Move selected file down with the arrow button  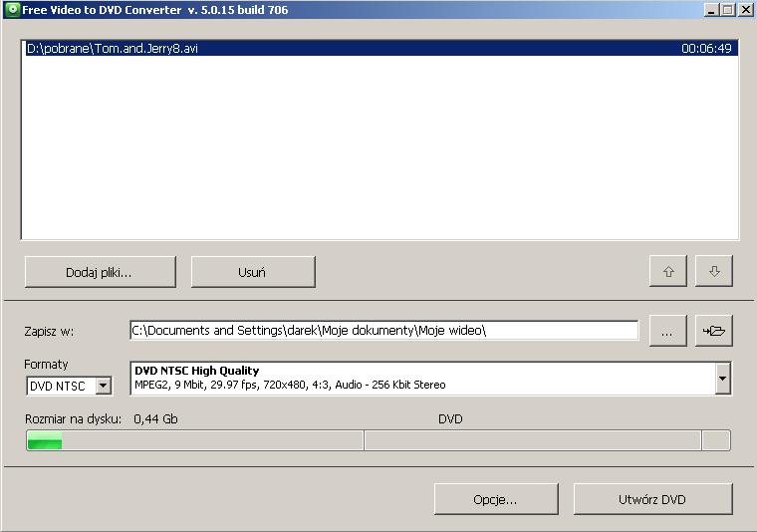click(x=714, y=271)
